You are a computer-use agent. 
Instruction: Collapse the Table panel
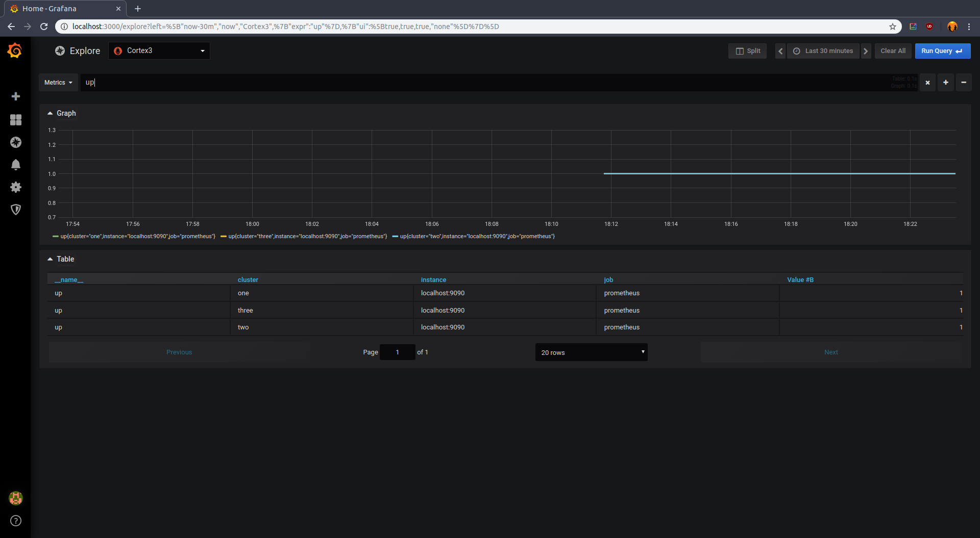pyautogui.click(x=61, y=259)
